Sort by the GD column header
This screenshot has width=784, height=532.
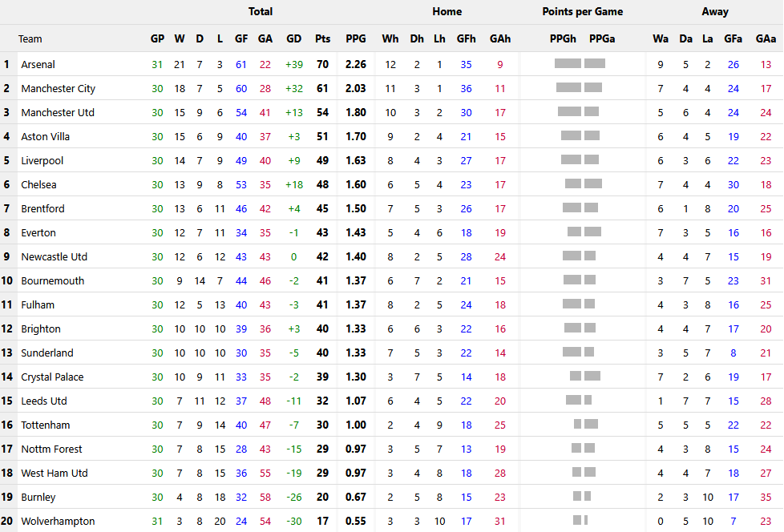[293, 38]
